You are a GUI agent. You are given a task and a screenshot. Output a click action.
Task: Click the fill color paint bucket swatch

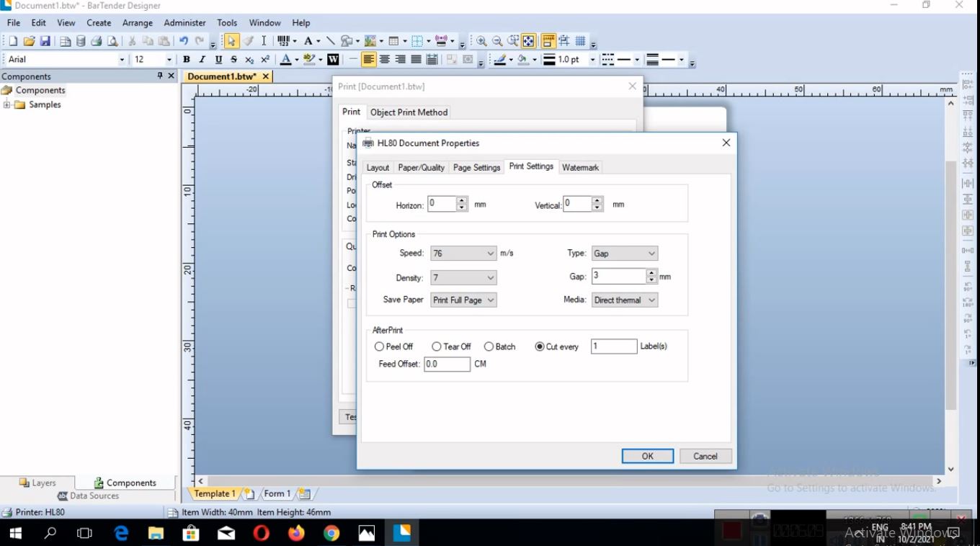pos(523,60)
